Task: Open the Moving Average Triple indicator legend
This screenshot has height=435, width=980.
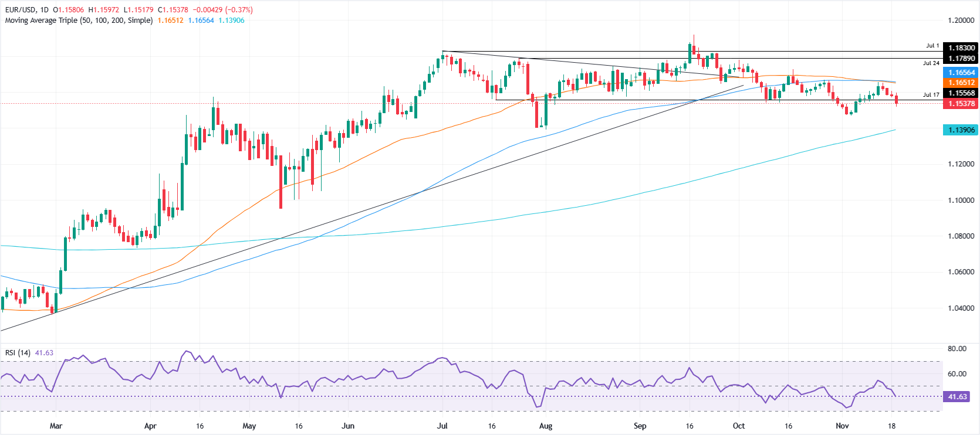Action: [x=79, y=21]
